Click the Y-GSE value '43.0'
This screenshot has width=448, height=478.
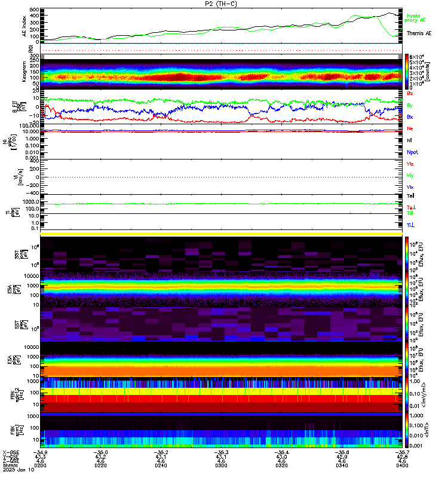pos(281,456)
